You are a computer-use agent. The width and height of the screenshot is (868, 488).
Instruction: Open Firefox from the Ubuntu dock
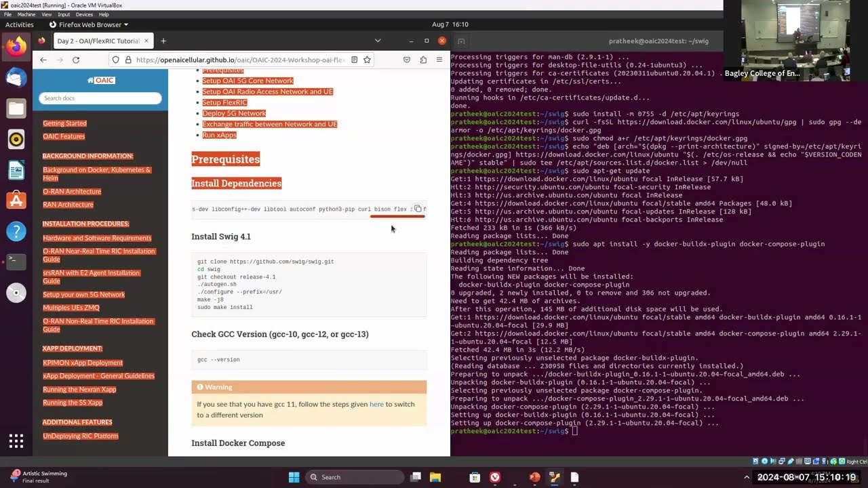point(16,47)
